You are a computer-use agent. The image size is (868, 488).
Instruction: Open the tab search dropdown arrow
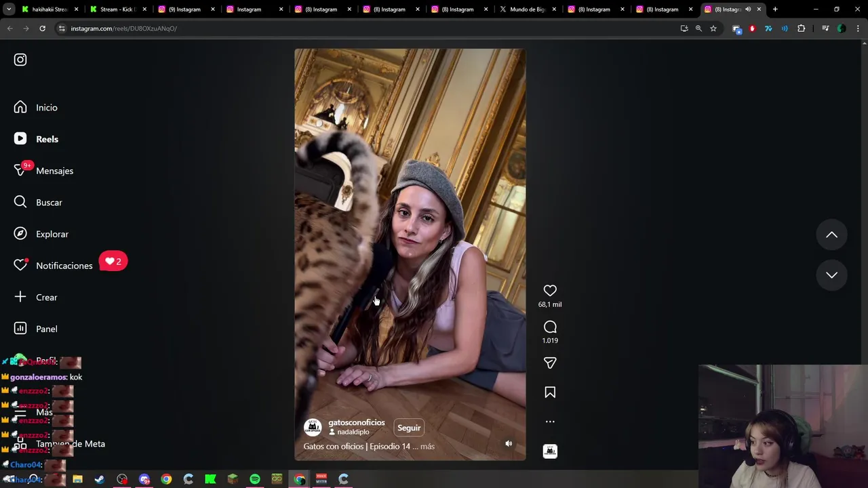[x=9, y=9]
